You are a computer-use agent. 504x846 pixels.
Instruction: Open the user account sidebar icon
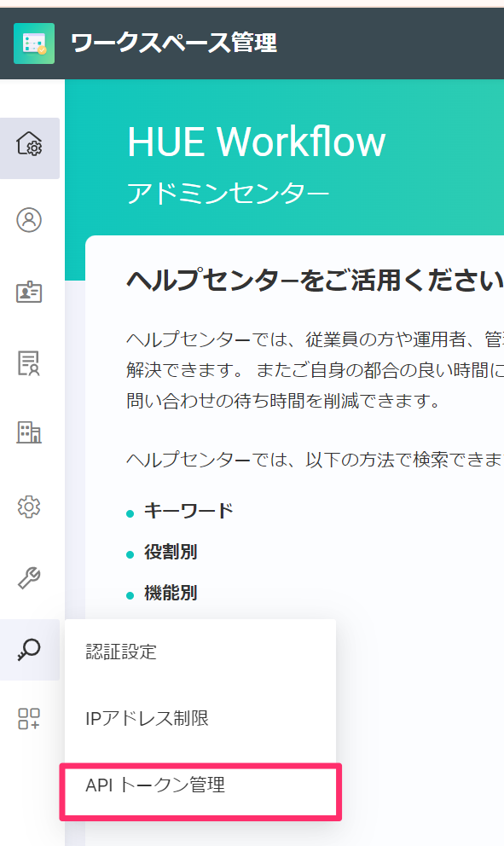coord(29,220)
